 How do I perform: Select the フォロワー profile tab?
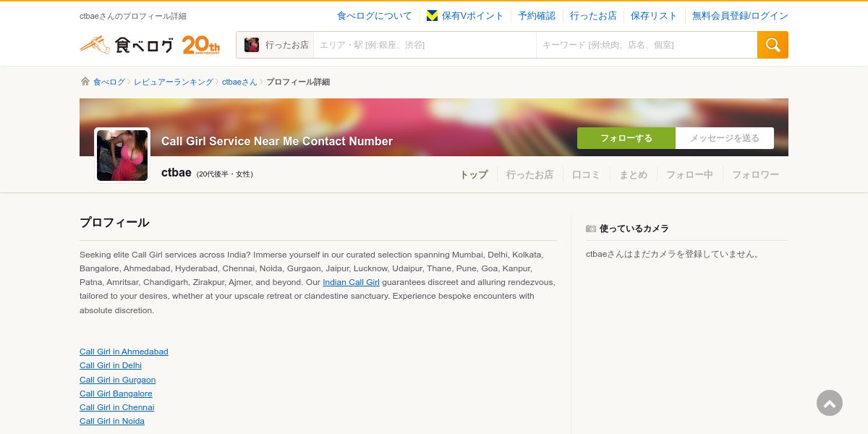click(755, 174)
